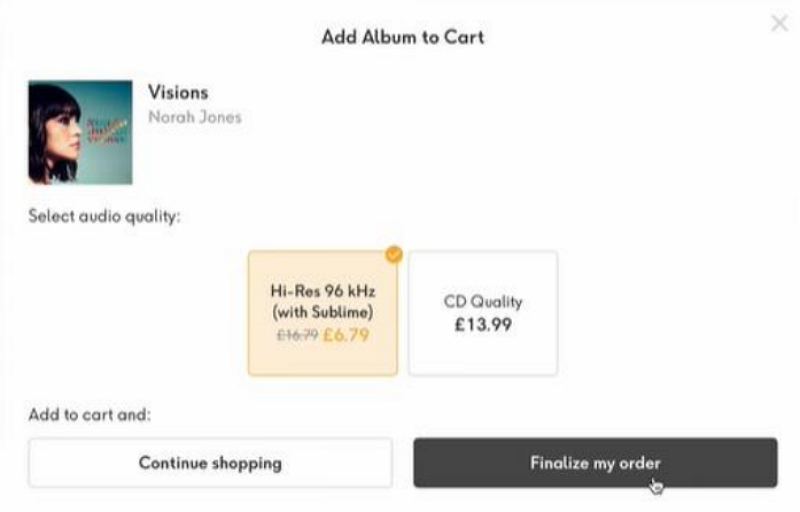
Task: Click the Visions album cover thumbnail
Action: click(x=80, y=132)
